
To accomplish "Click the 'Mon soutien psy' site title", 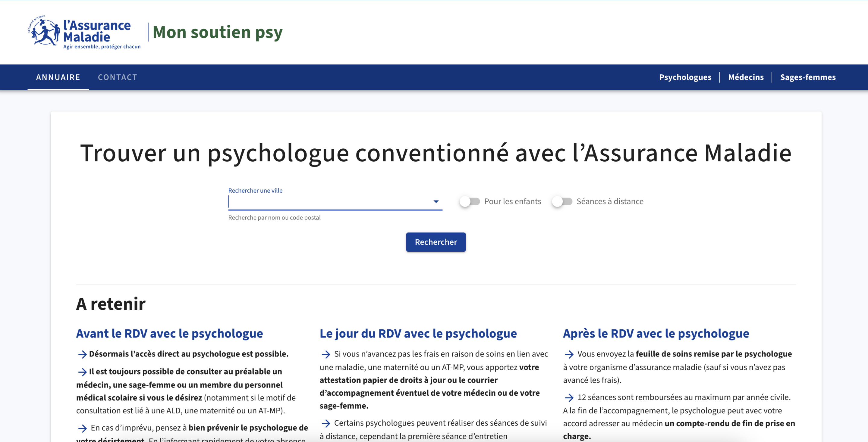I will point(217,32).
